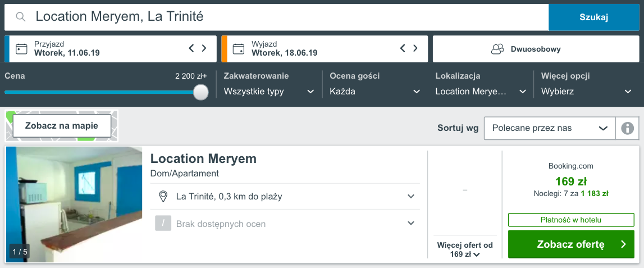Click the guests people icon
The width and height of the screenshot is (644, 268).
(497, 49)
